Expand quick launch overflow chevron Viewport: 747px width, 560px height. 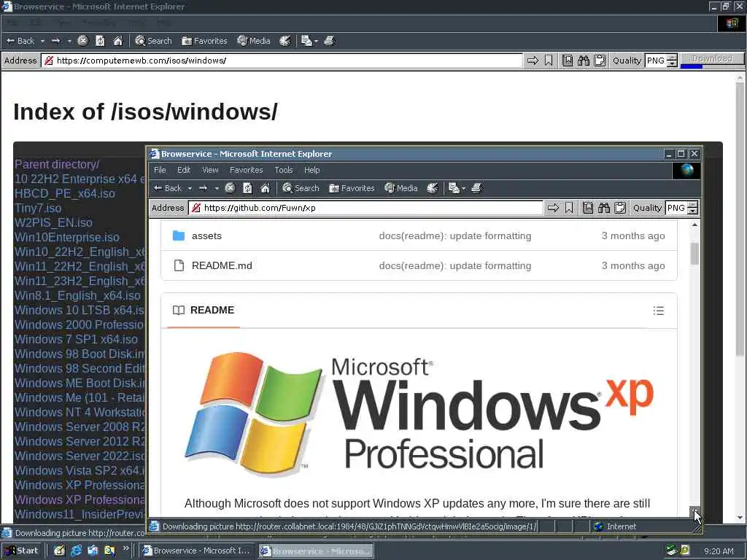(x=125, y=548)
